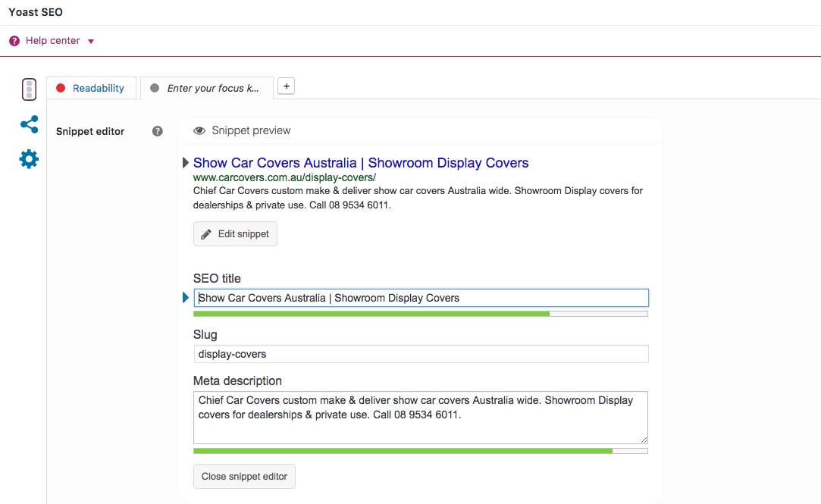Viewport: 821px width, 504px height.
Task: Click the Close snippet editor button
Action: coord(244,476)
